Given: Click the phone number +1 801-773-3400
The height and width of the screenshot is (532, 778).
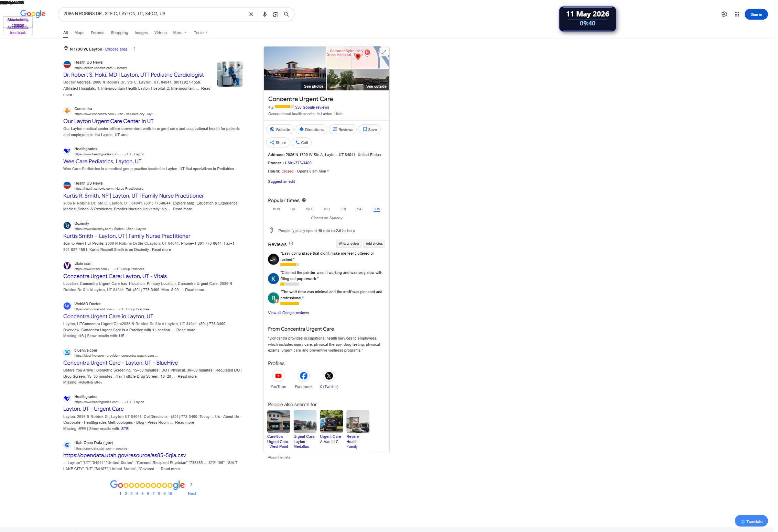Looking at the screenshot, I should (x=297, y=163).
